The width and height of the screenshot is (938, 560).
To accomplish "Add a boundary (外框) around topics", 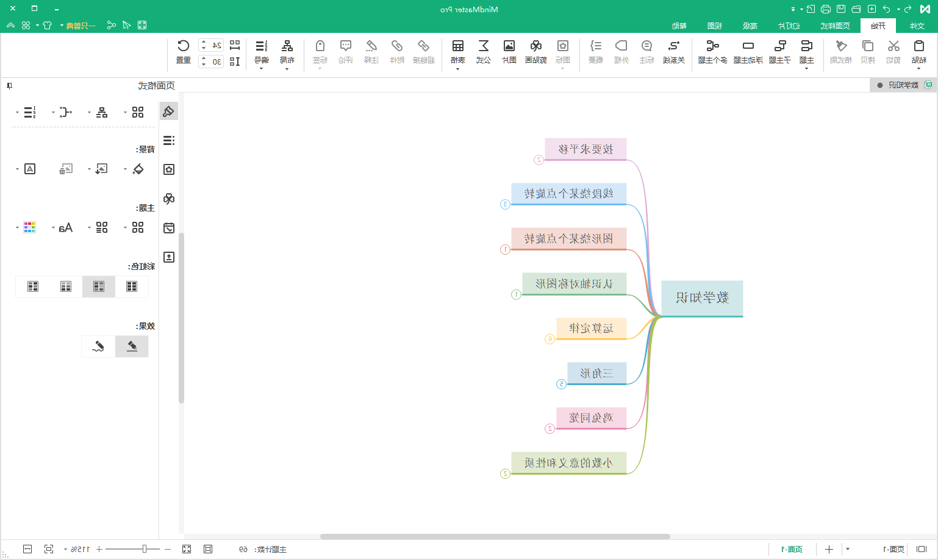I will [621, 46].
